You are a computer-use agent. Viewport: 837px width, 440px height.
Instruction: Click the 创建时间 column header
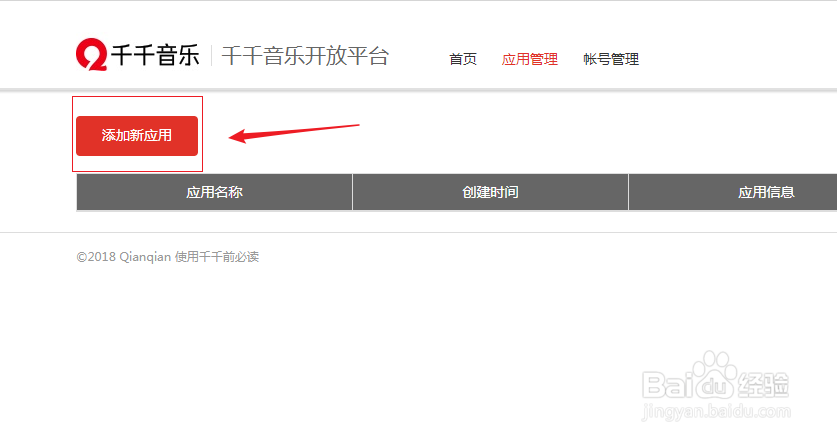pyautogui.click(x=490, y=192)
